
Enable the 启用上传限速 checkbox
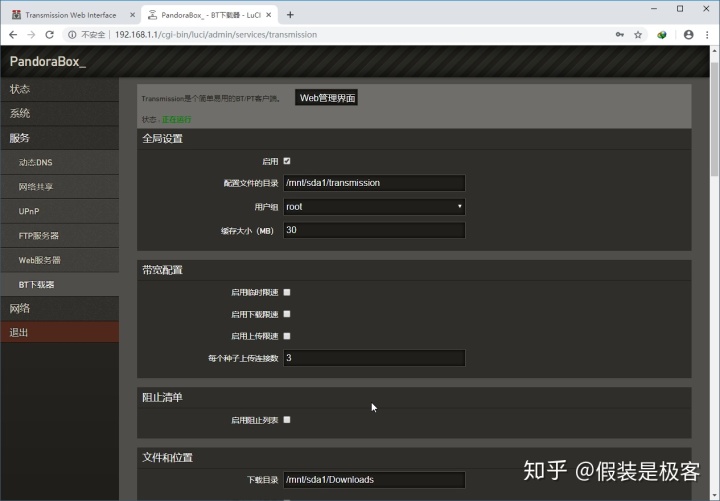(x=287, y=336)
